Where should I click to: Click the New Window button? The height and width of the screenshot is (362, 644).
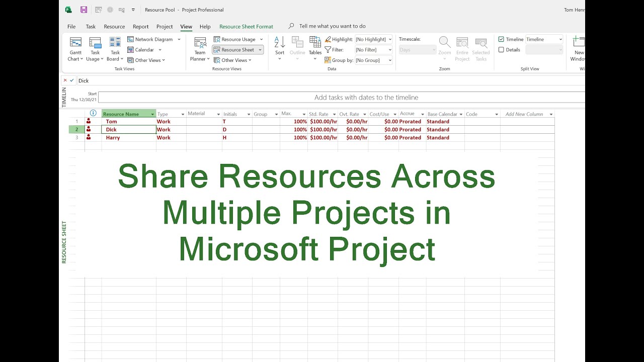(x=578, y=49)
